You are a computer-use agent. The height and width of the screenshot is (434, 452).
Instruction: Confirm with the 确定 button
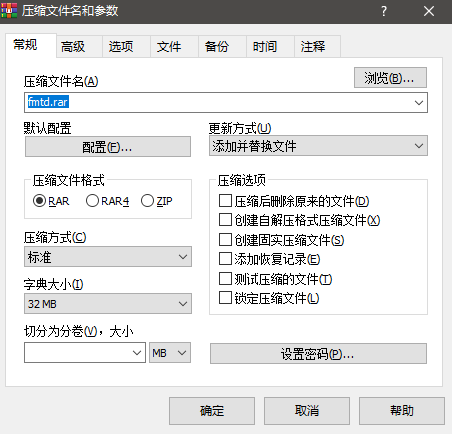coord(212,411)
